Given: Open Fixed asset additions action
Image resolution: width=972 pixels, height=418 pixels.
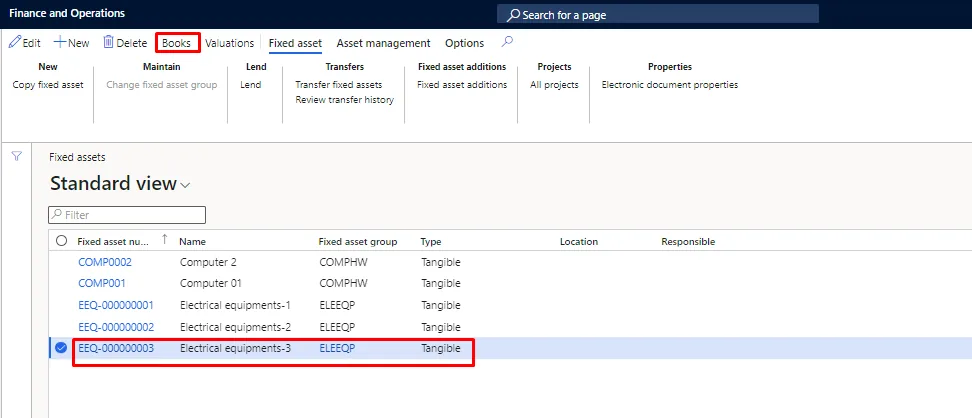Looking at the screenshot, I should point(462,85).
